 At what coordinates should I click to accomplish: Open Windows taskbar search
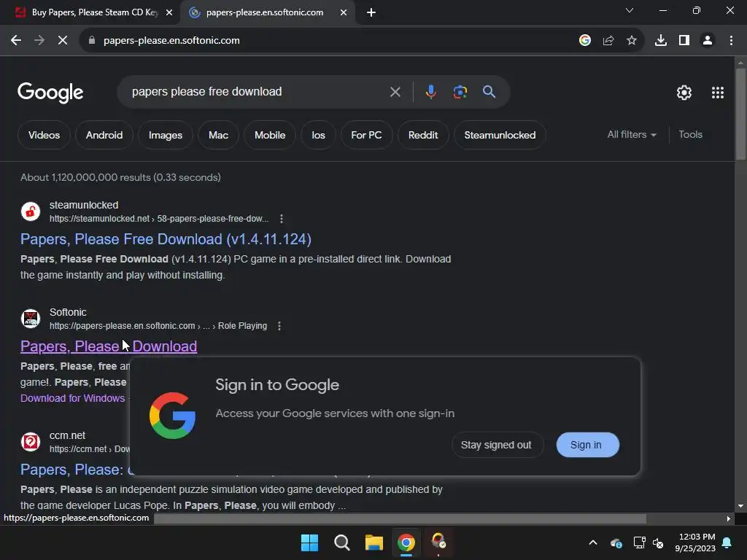[341, 542]
